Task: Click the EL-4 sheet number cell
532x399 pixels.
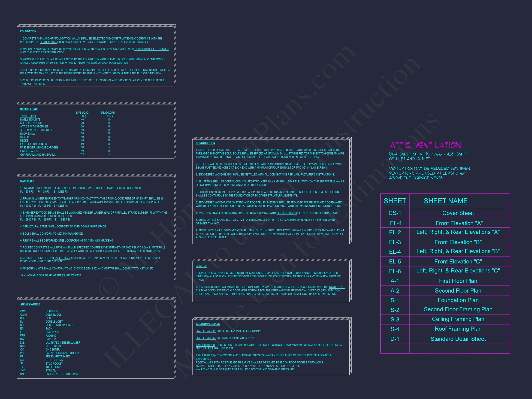Action: (395, 252)
